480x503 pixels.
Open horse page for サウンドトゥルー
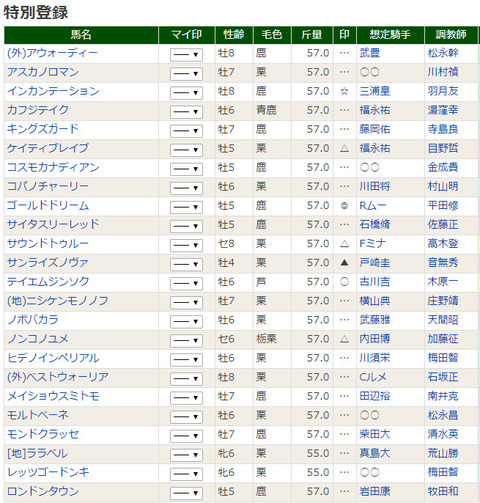coord(48,243)
